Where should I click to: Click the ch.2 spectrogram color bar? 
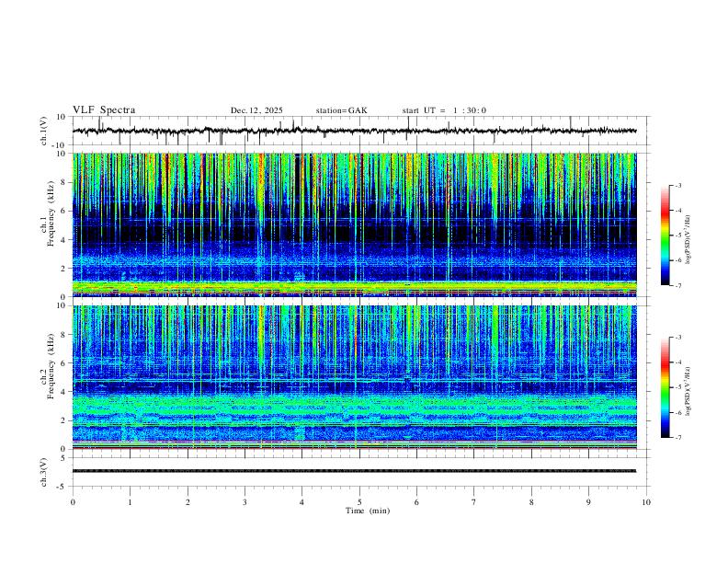(x=665, y=387)
